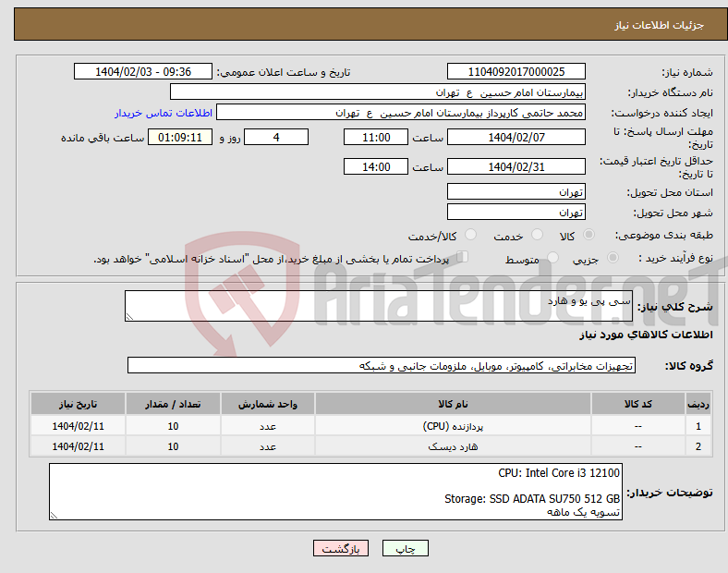Image resolution: width=728 pixels, height=573 pixels.
Task: Select the خدمت radio button
Action: point(537,235)
